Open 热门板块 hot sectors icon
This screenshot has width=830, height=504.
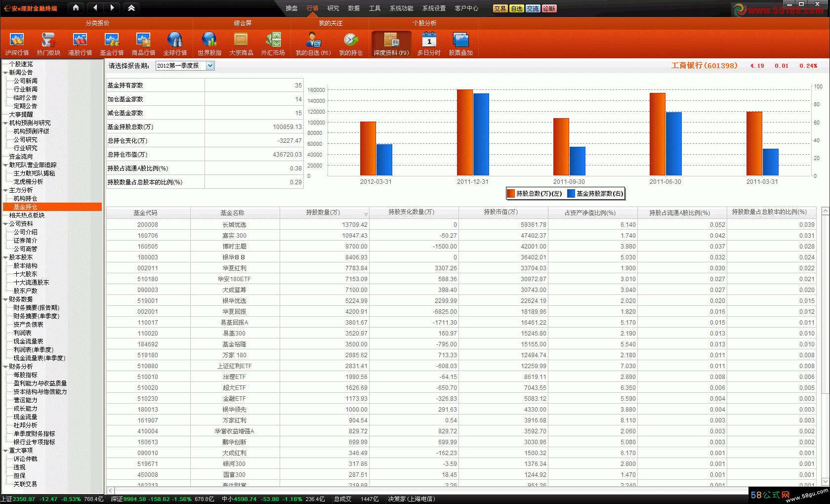[48, 43]
